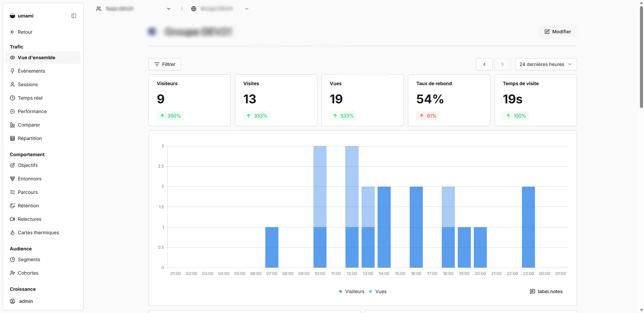Toggle Visiteurs series in chart legend
Screen dimensions: 644x313
point(352,291)
